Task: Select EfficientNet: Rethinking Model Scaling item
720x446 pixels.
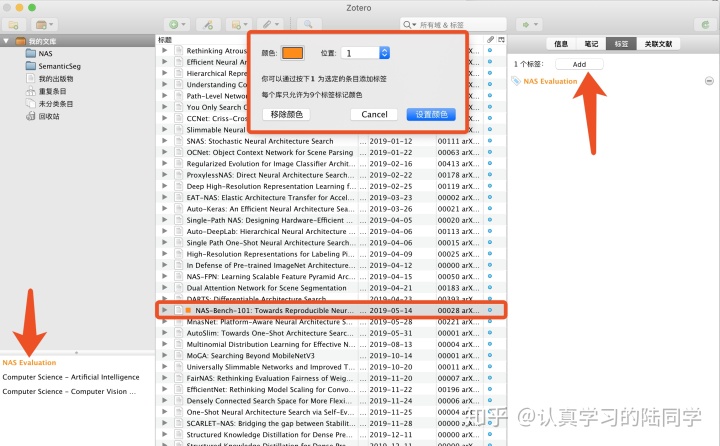Action: [270, 390]
